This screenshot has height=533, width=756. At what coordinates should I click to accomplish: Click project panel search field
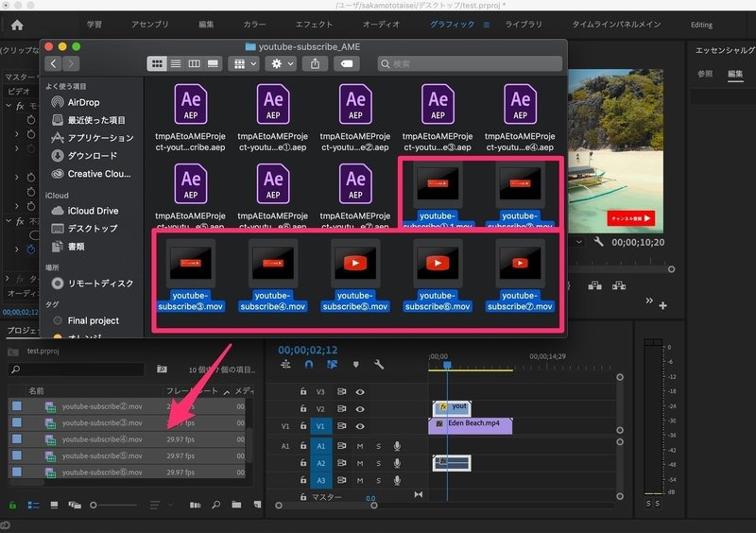77,370
